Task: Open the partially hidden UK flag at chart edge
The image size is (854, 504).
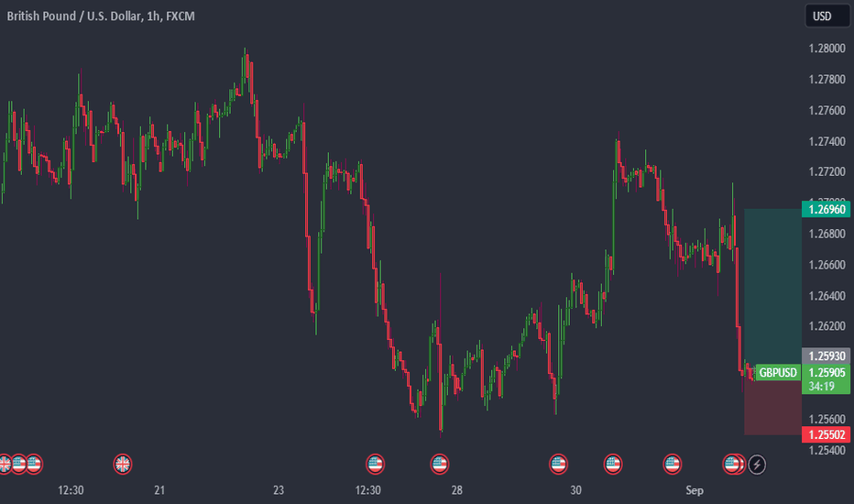Action: point(4,465)
